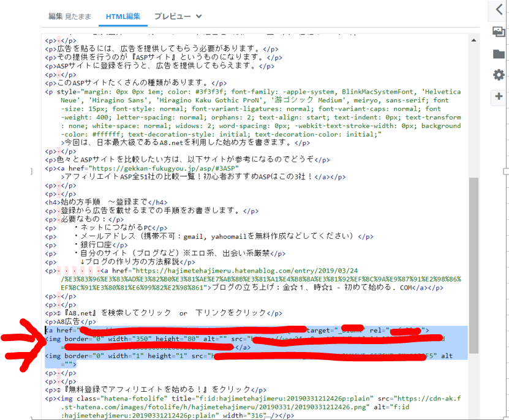Viewport: 509px width, 420px height.
Task: Click the line 'A8広告'
Action: 68,321
